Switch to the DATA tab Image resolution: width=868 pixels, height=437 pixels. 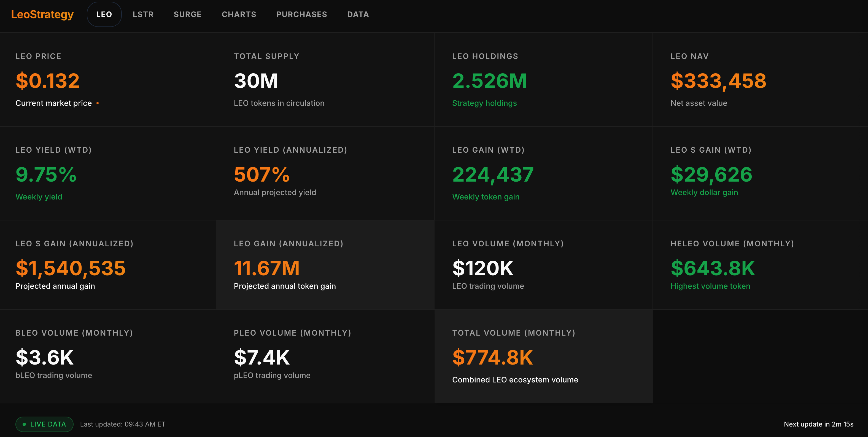tap(358, 15)
